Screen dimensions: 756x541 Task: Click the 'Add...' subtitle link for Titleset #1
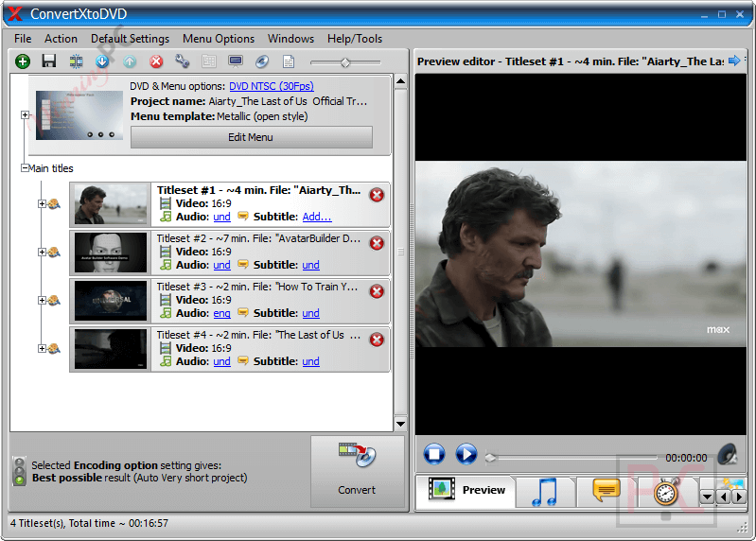[x=317, y=217]
